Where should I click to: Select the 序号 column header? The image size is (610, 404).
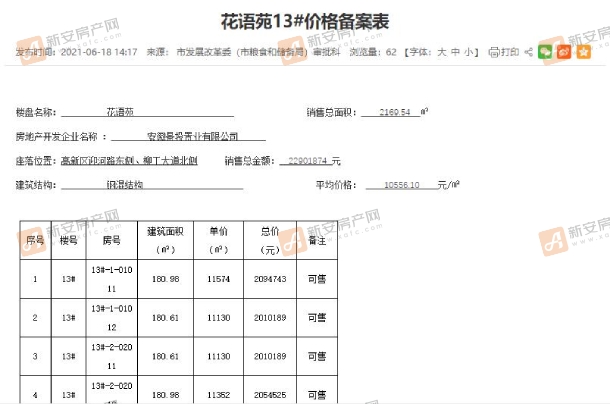[x=35, y=240]
